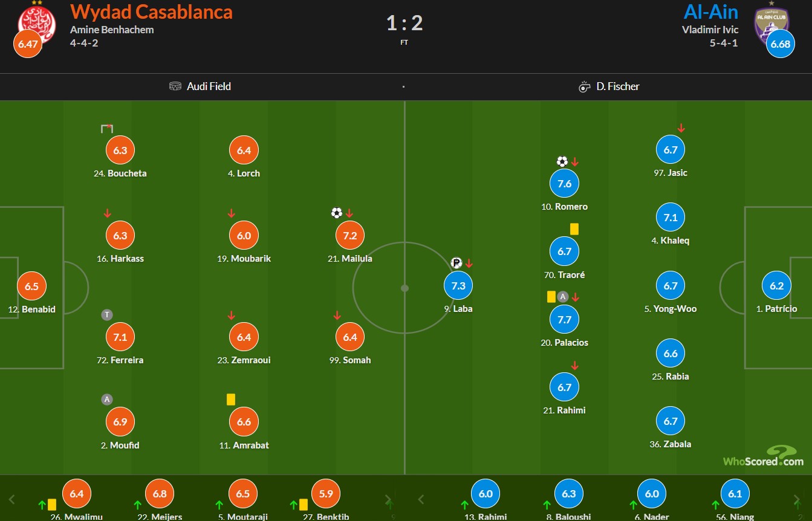Go to previous Al-Ain substitutes using left arrow
Image resolution: width=812 pixels, height=521 pixels.
(421, 499)
